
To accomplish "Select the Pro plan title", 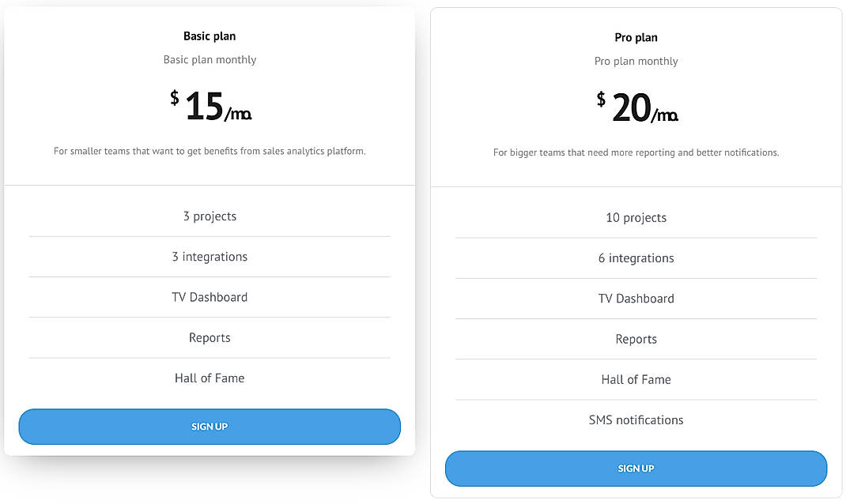I will point(636,37).
